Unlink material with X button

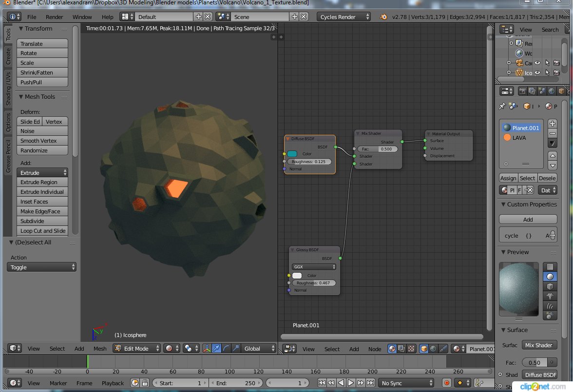click(529, 190)
